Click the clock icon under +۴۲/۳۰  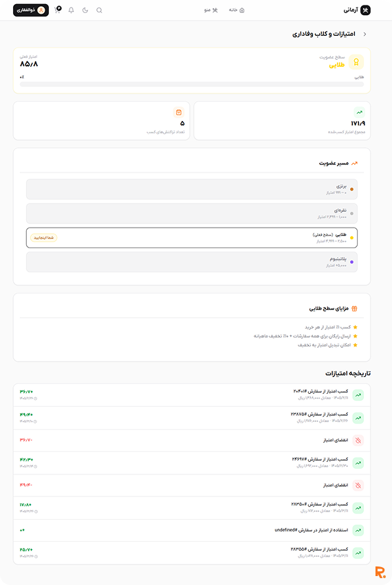click(x=36, y=467)
